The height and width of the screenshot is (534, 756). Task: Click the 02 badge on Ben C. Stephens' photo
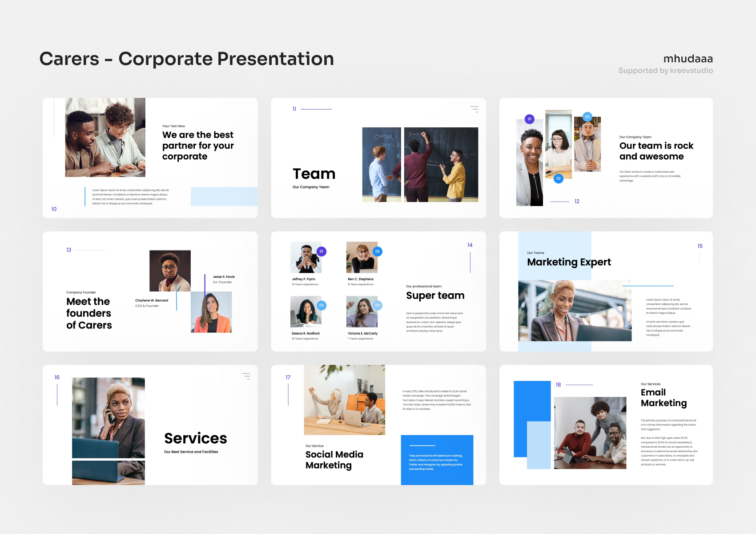tap(377, 251)
